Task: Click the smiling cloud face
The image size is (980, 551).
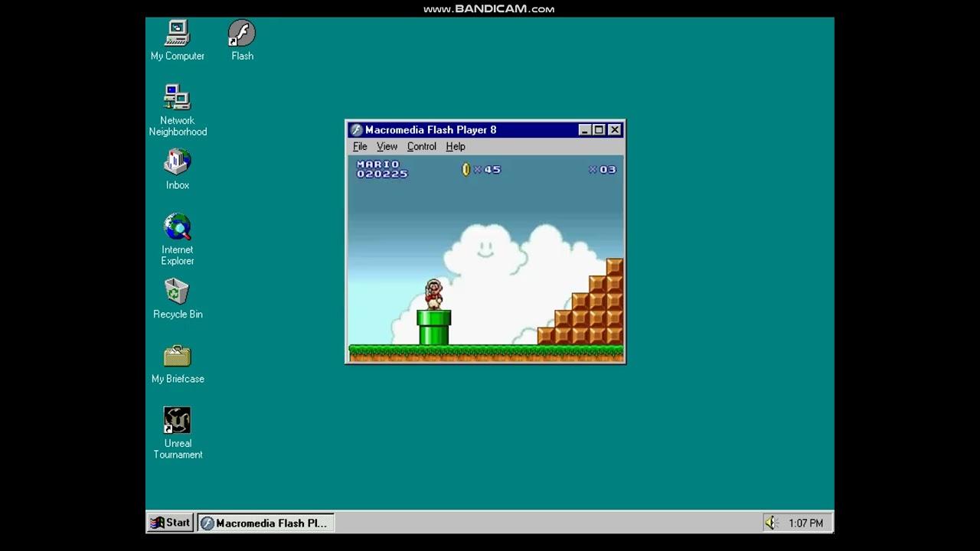Action: [485, 248]
